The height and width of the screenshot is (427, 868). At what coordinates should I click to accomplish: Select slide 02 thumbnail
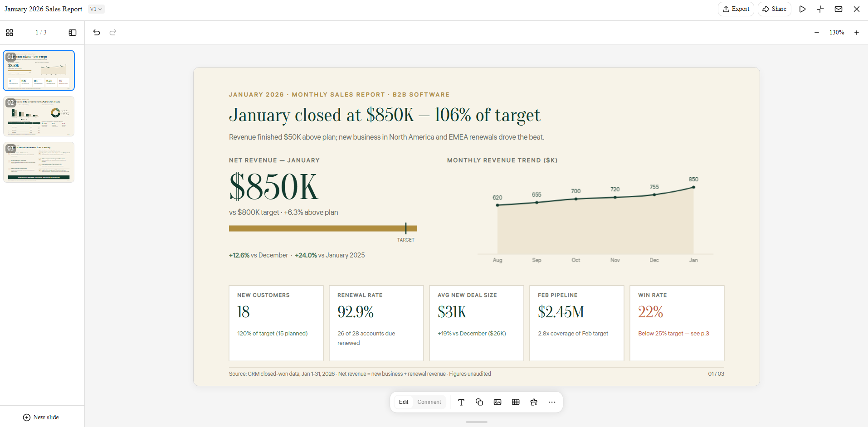tap(39, 116)
